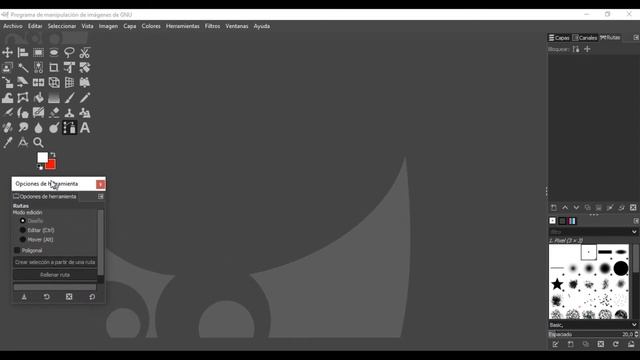This screenshot has height=360, width=640.
Task: Select the Zoom magnifier tool
Action: click(38, 142)
